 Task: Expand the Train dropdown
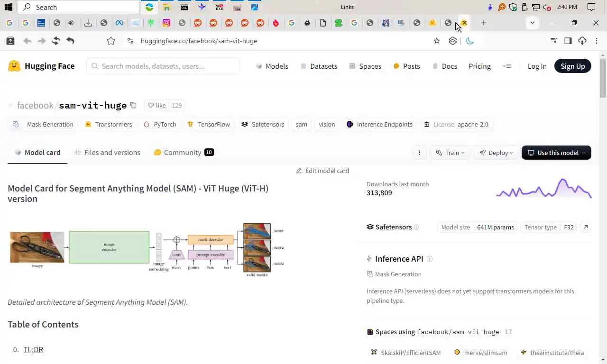tap(450, 153)
